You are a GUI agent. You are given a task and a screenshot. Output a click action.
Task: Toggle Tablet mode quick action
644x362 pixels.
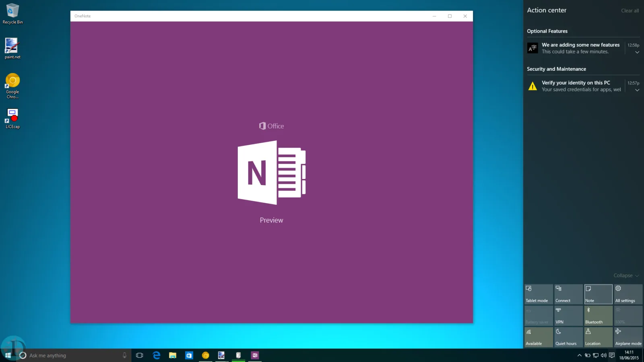click(539, 294)
